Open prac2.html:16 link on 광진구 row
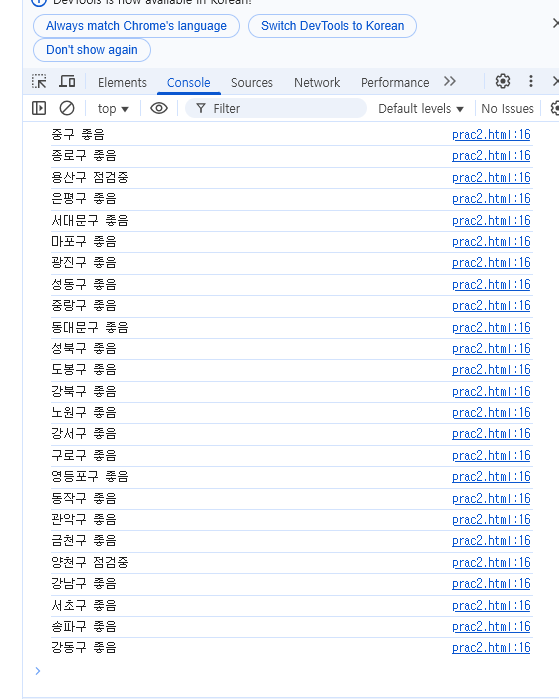This screenshot has width=559, height=699. point(491,263)
